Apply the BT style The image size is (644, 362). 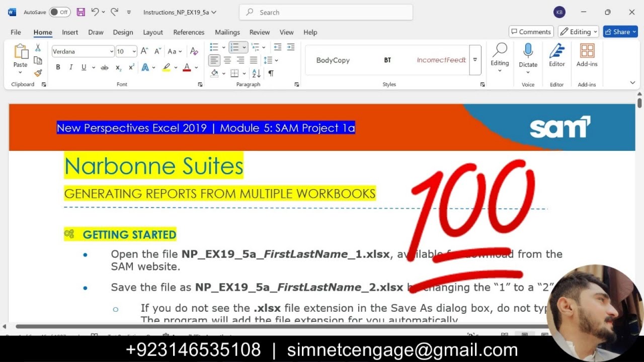[387, 60]
